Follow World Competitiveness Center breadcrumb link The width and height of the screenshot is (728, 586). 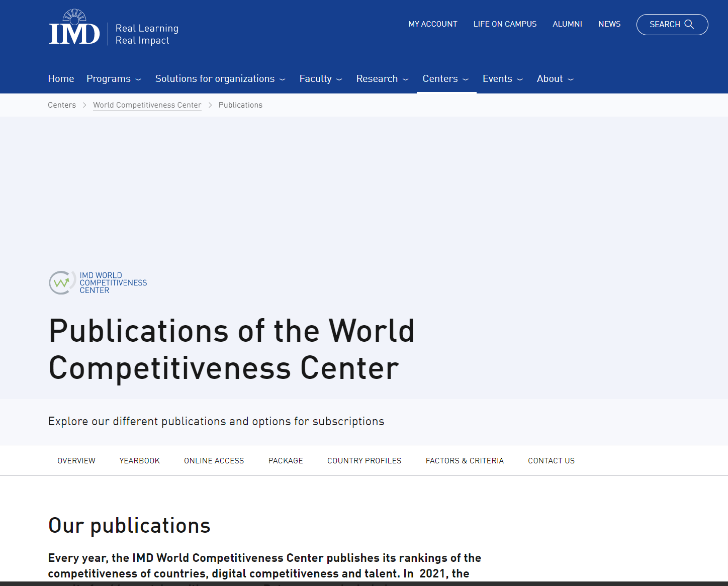coord(147,105)
